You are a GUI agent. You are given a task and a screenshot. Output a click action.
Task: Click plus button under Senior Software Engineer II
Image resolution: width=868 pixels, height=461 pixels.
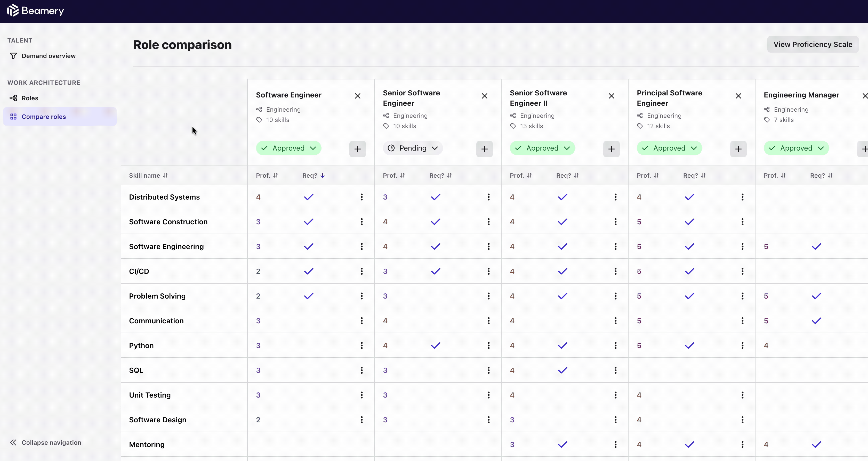click(x=611, y=149)
